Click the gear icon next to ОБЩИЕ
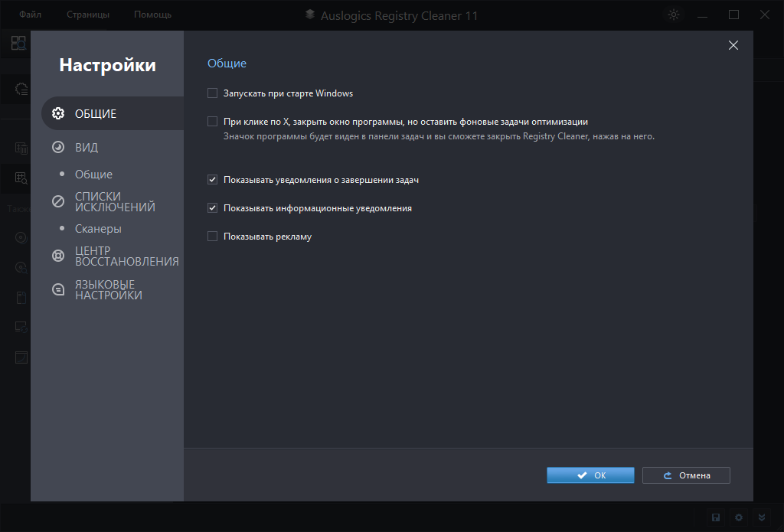The width and height of the screenshot is (784, 532). coord(57,114)
